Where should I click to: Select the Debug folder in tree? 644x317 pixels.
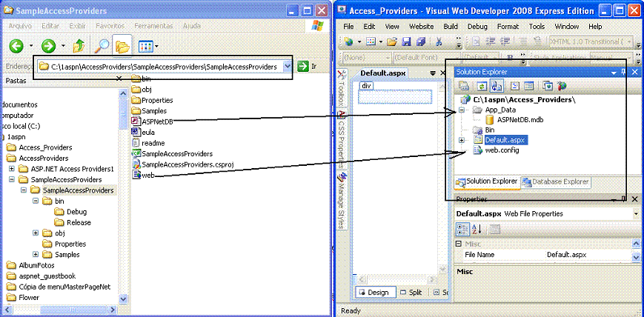coord(70,212)
